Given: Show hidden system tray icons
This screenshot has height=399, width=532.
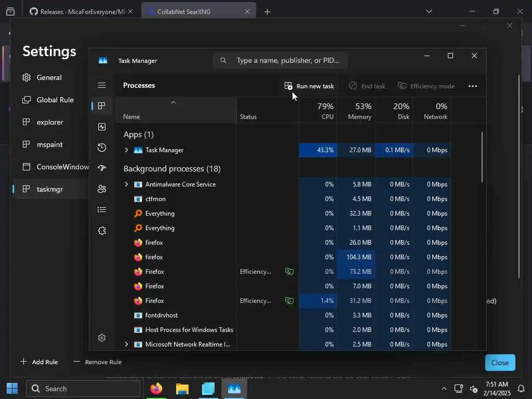Looking at the screenshot, I should click(444, 389).
